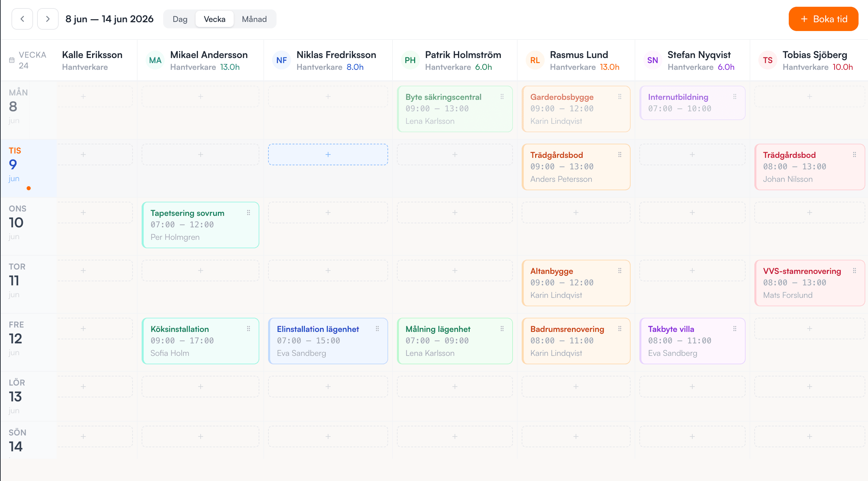Click Kalle Eriksson column header name

point(92,55)
